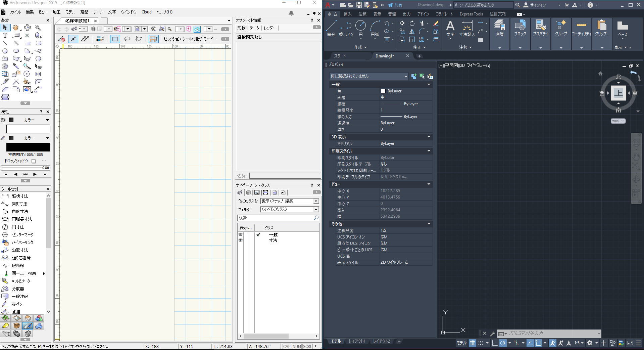Click the notification bell in Vectorworks
Image resolution: width=644 pixels, height=350 pixels.
[x=291, y=13]
